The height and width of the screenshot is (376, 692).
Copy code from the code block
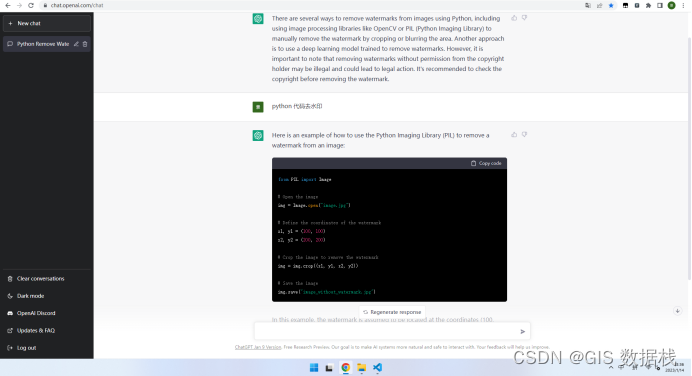pos(486,163)
